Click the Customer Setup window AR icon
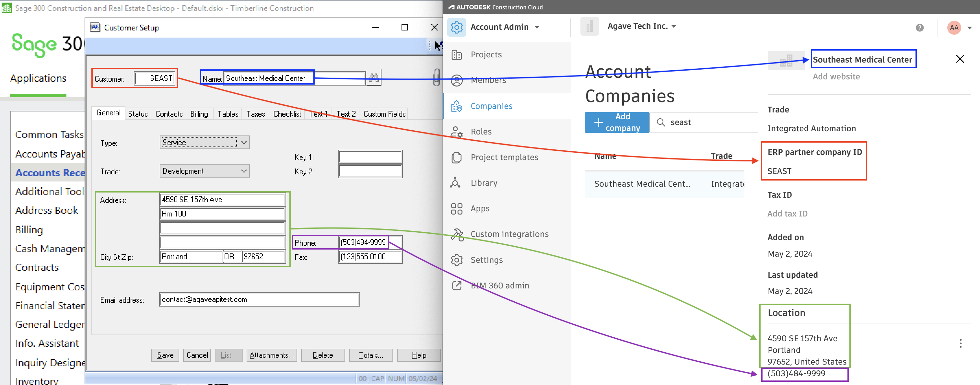 pyautogui.click(x=95, y=28)
